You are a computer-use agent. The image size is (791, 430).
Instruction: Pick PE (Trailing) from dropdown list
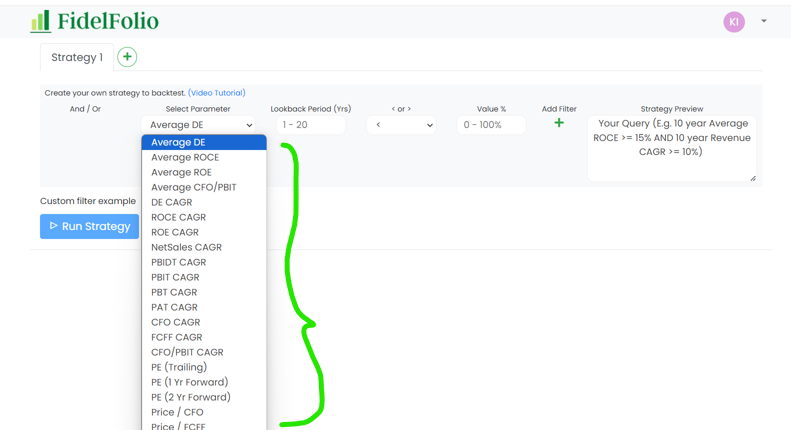pos(179,367)
